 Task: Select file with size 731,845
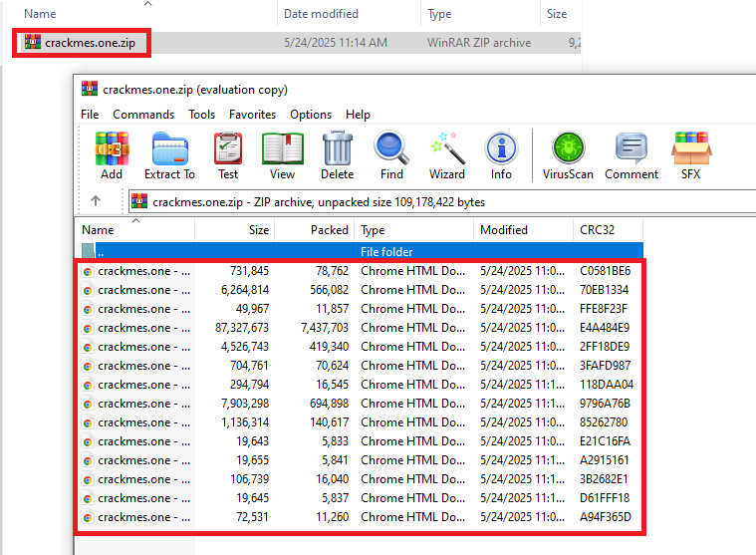360,271
